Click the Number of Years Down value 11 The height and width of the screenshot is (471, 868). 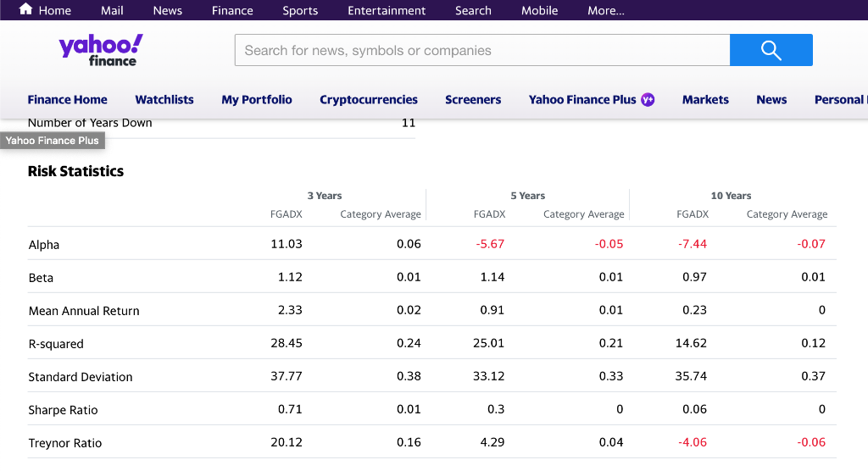409,123
